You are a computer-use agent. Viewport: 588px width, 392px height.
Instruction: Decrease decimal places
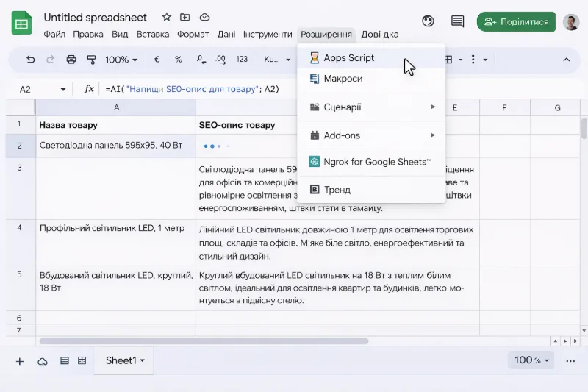pyautogui.click(x=201, y=60)
